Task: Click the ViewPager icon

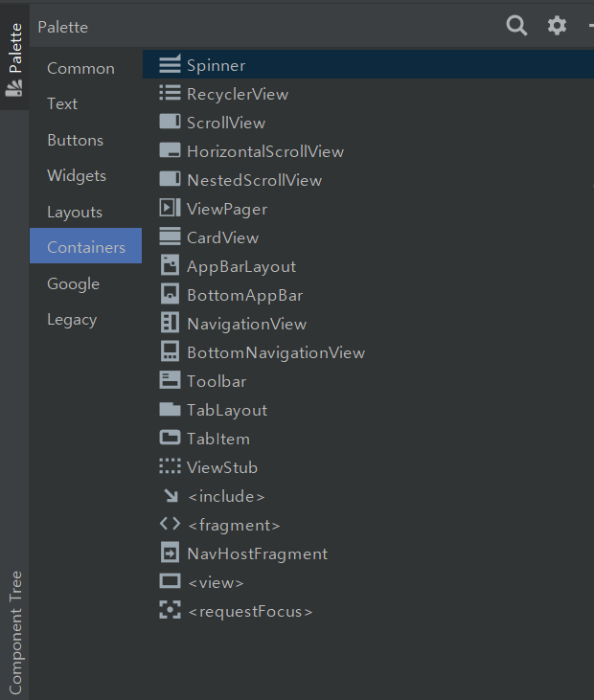Action: [171, 208]
